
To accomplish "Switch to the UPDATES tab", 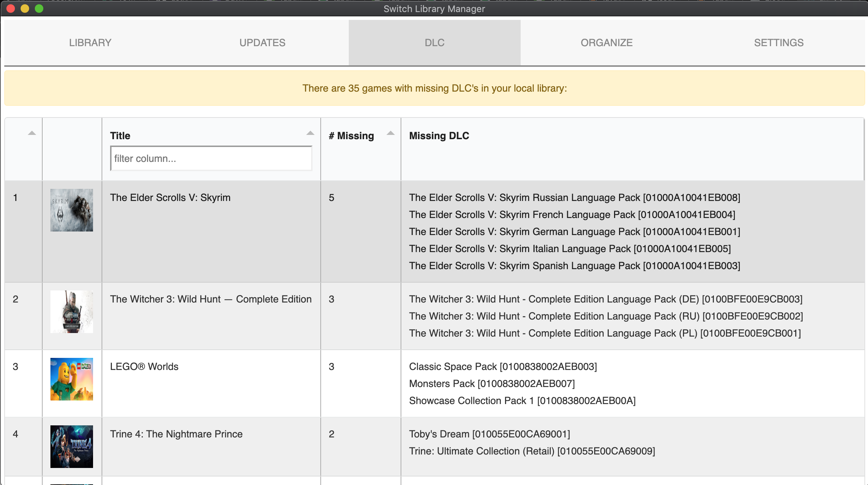I will 262,43.
